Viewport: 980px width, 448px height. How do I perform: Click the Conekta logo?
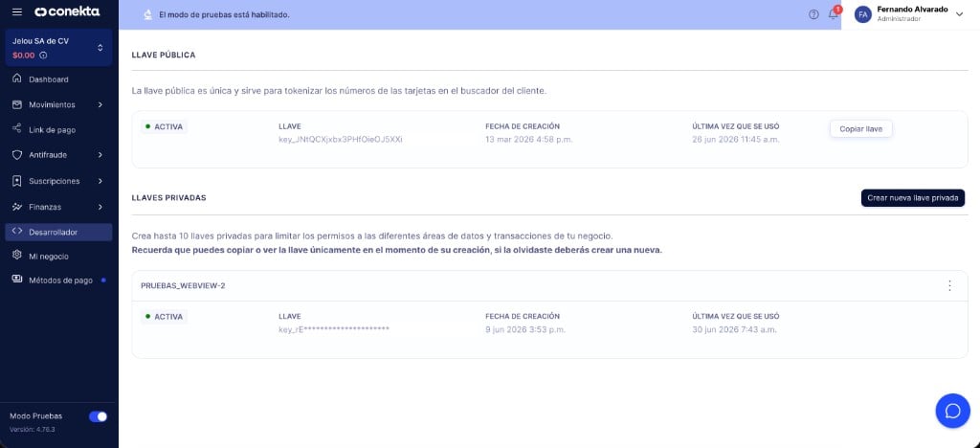[67, 11]
